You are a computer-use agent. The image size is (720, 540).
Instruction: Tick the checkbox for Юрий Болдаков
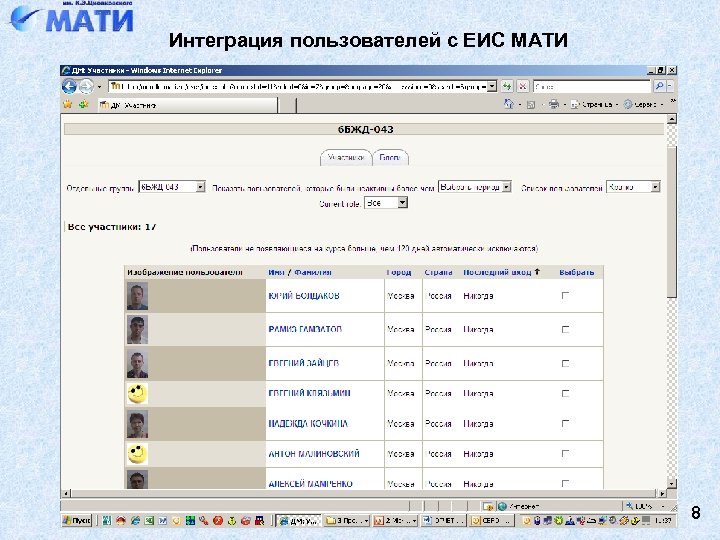tap(565, 296)
